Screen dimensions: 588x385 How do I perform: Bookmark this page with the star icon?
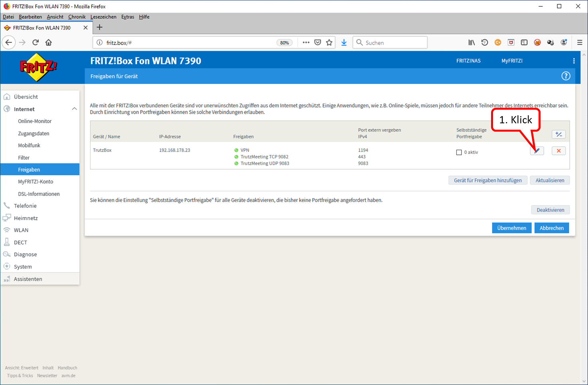click(329, 42)
